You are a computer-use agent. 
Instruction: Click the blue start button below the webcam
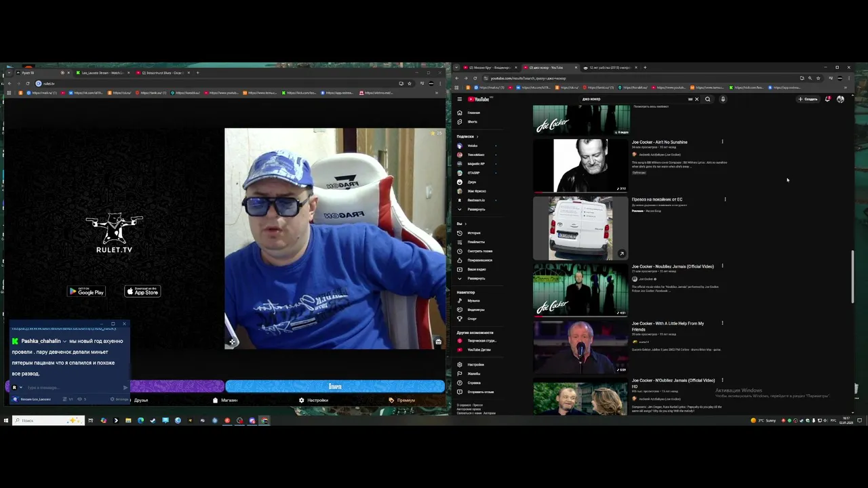pos(335,386)
